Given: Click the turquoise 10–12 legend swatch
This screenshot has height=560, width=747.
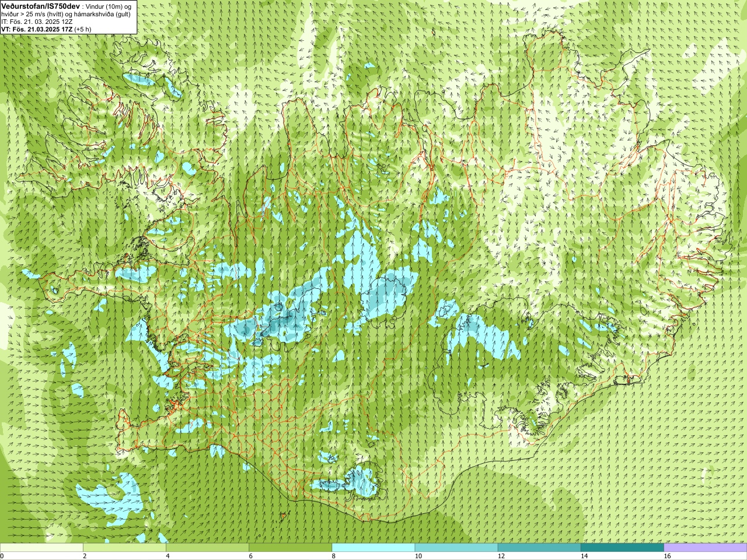Looking at the screenshot, I should pyautogui.click(x=456, y=548).
